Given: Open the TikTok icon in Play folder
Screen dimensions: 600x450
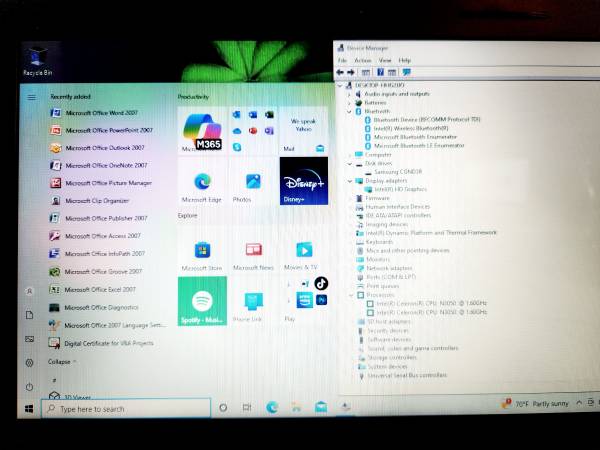Looking at the screenshot, I should [321, 284].
